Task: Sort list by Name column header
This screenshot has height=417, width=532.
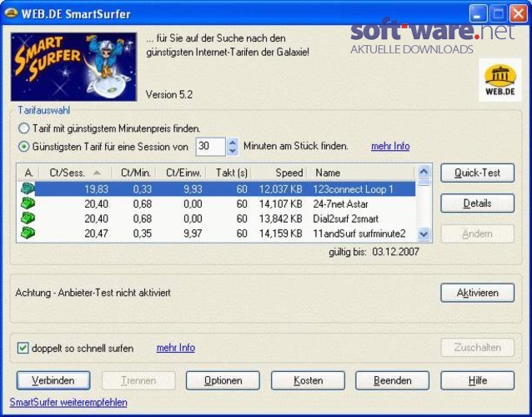Action: (361, 173)
